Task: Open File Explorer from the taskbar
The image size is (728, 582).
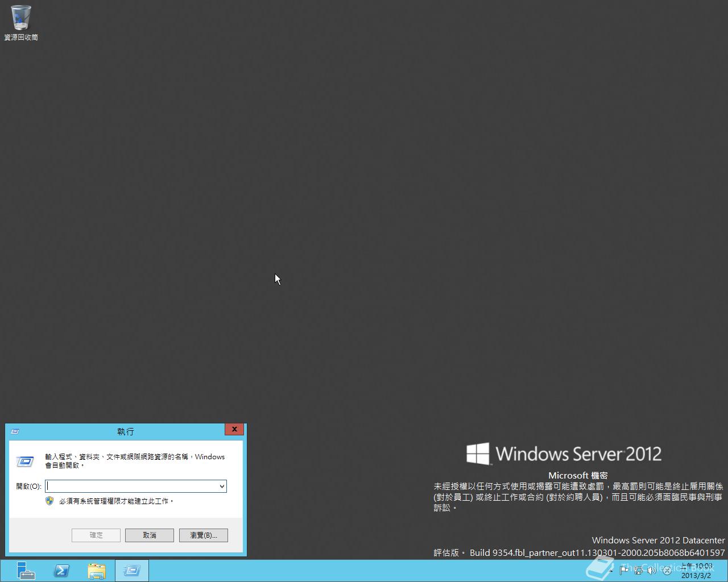Action: pyautogui.click(x=97, y=571)
